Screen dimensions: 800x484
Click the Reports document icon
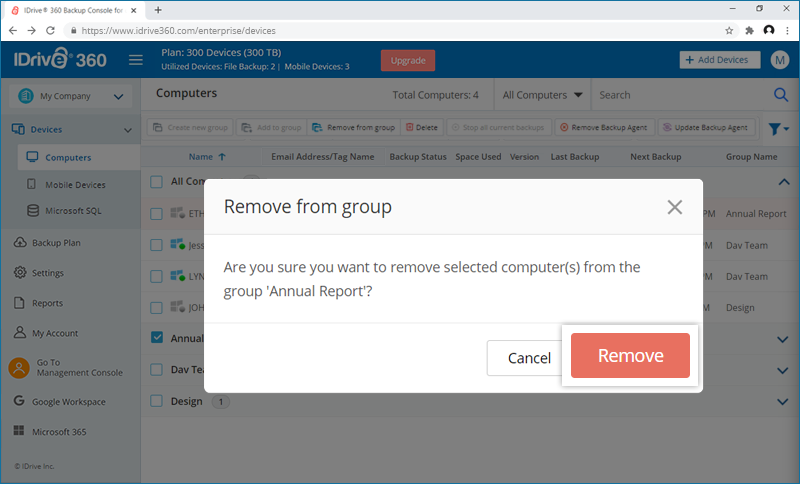[19, 302]
